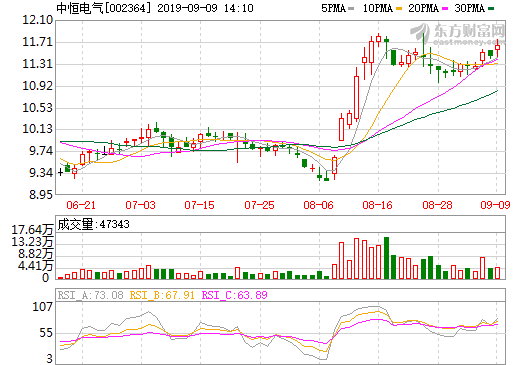520x365 pixels.
Task: Click the RSI_C:63.89 indicator label
Action: coord(235,295)
